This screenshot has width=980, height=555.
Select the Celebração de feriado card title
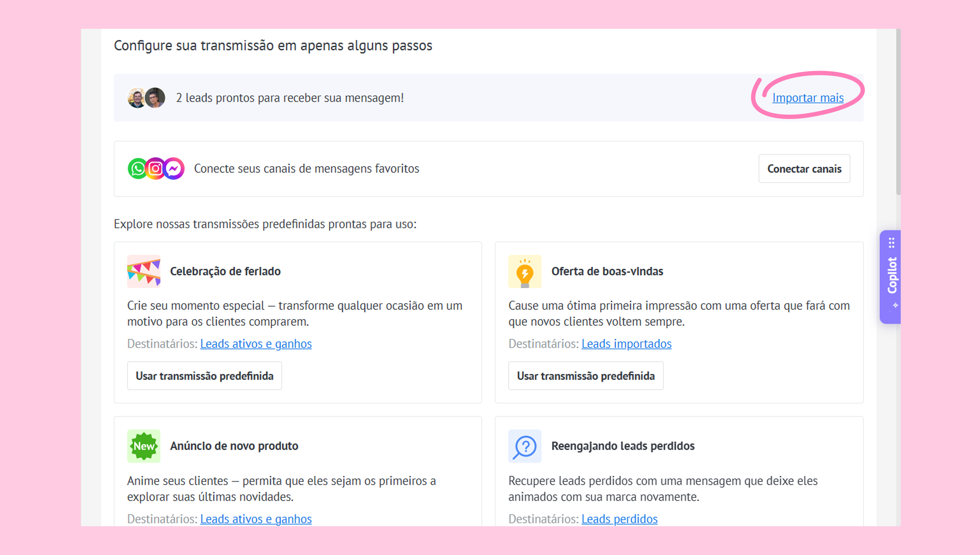[x=225, y=271]
